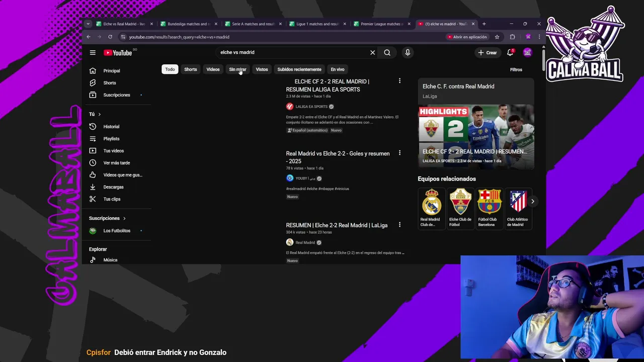Go to the YouTube logo home
The width and height of the screenshot is (644, 362).
click(118, 53)
